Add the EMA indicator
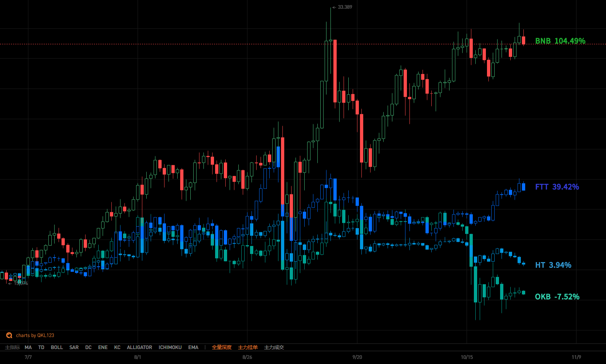This screenshot has width=606, height=364. (193, 347)
